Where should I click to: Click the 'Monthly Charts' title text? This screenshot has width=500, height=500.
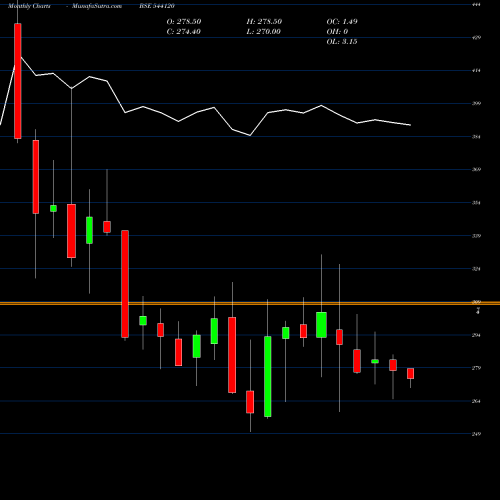(29, 6)
